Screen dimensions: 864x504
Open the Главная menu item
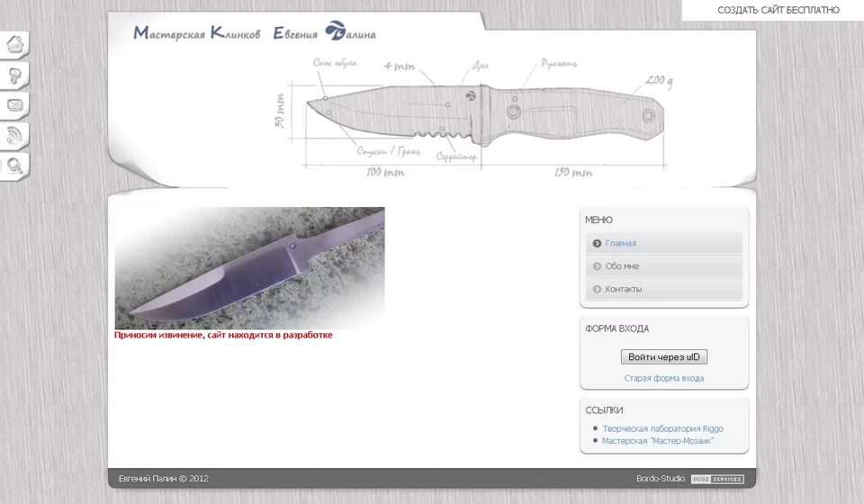click(620, 243)
